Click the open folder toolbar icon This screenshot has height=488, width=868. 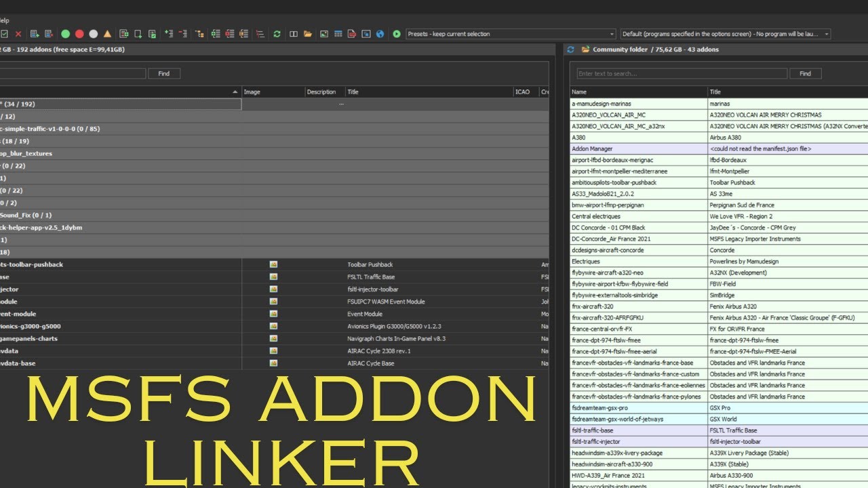tap(307, 34)
